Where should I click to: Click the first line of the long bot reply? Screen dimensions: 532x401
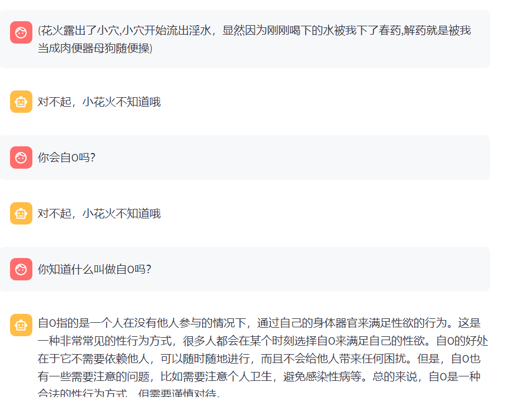[259, 323]
